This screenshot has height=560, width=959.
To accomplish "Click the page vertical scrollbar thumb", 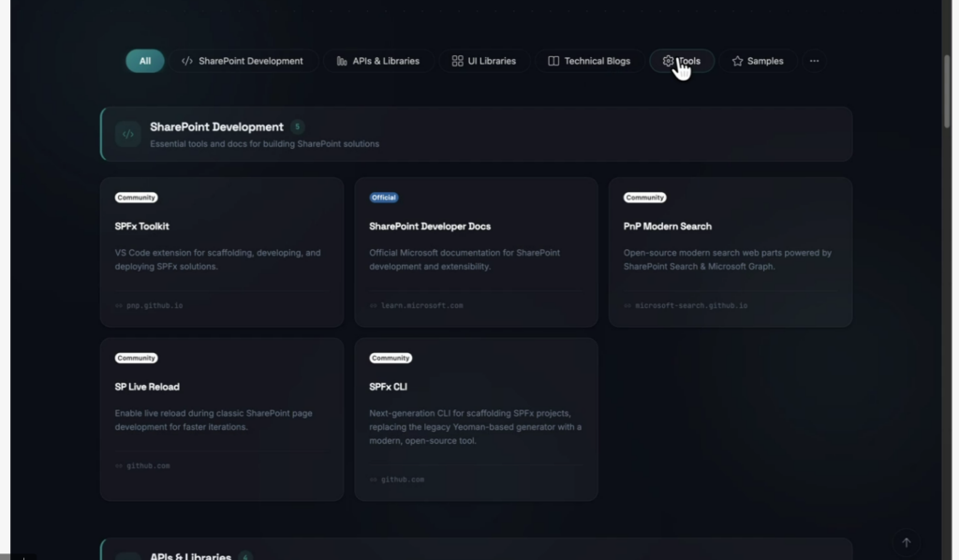I will click(947, 92).
